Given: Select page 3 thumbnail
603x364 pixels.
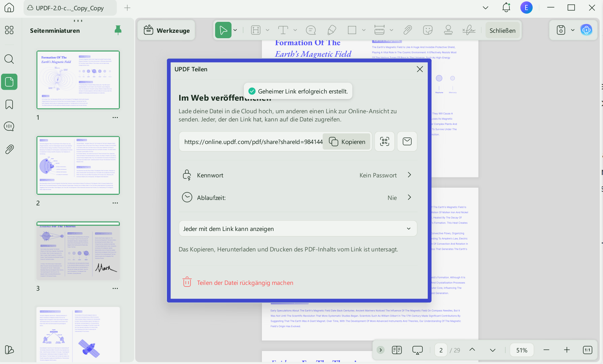Looking at the screenshot, I should tap(78, 251).
